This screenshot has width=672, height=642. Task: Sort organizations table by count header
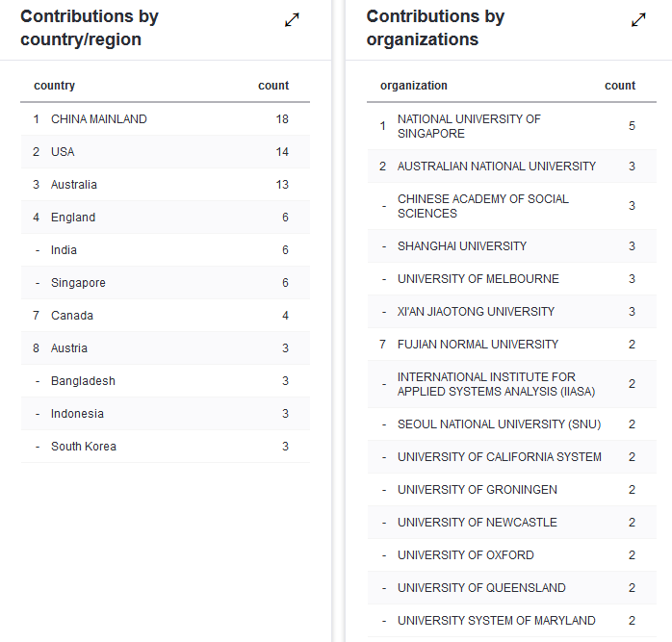620,86
